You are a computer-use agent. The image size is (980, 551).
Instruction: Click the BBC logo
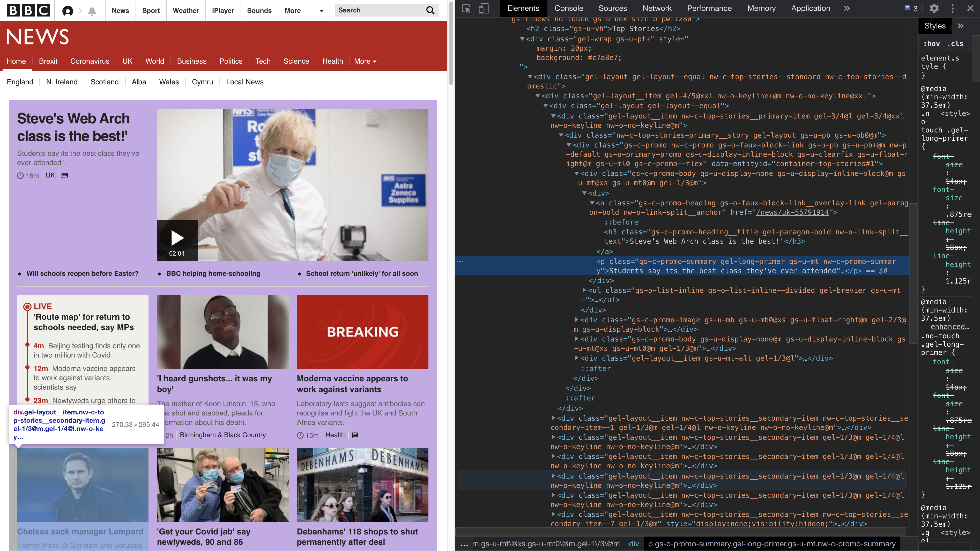coord(28,10)
